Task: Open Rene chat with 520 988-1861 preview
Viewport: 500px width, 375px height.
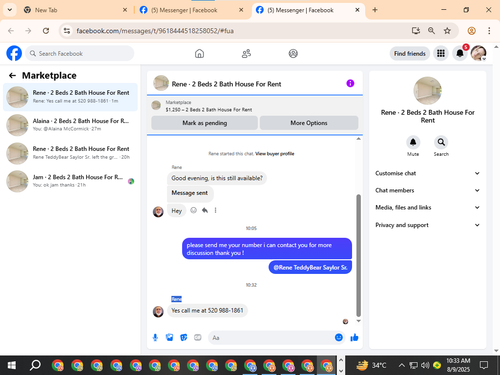Action: click(70, 97)
